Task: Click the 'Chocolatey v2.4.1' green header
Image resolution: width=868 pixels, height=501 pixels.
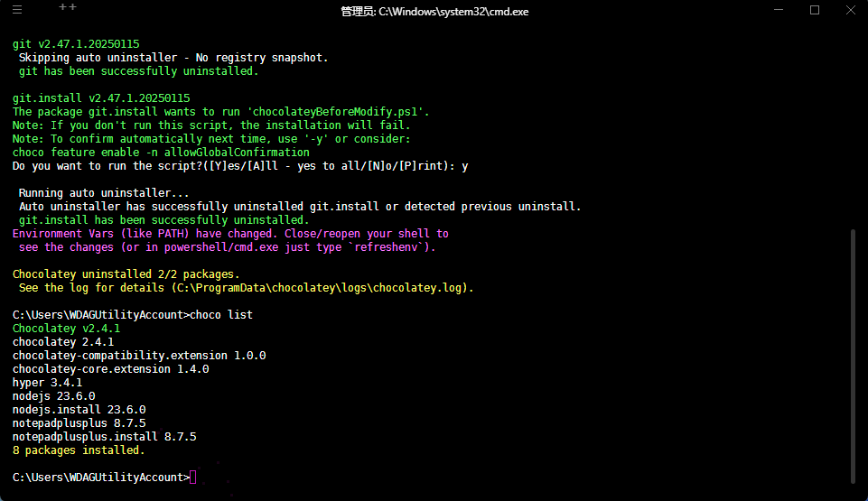Action: click(66, 329)
